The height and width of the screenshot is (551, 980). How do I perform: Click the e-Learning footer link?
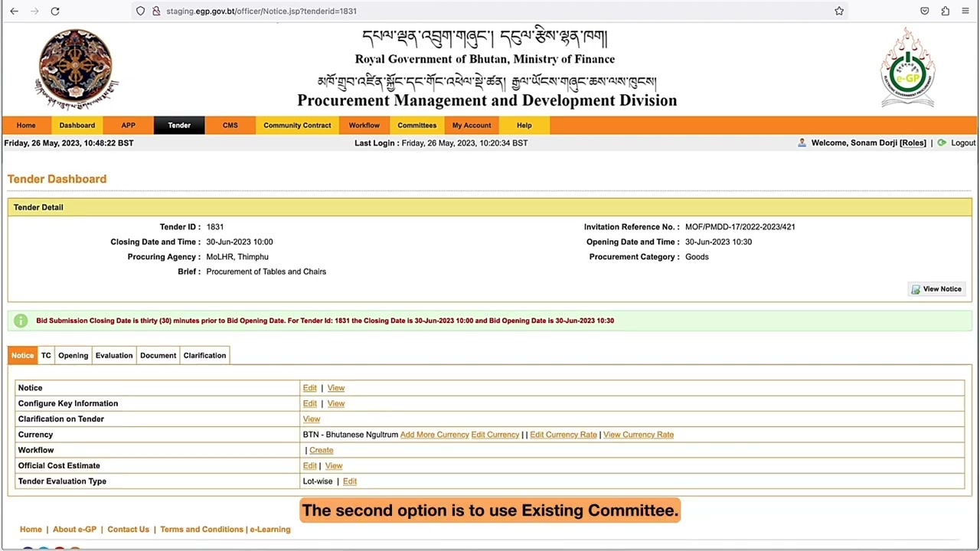(x=270, y=530)
